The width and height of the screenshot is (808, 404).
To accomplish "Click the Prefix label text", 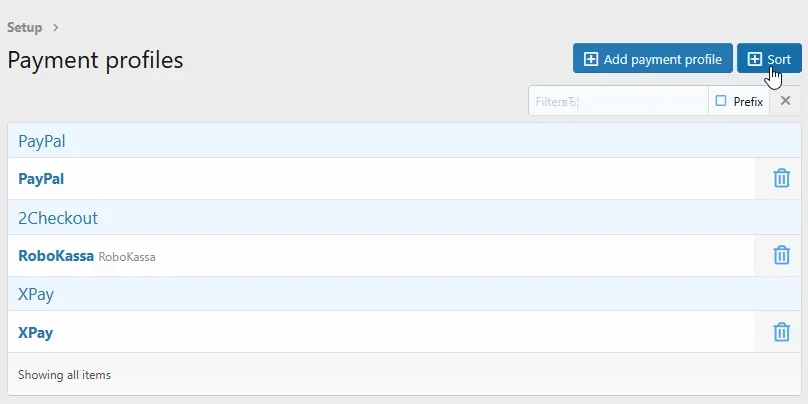I will pos(748,101).
